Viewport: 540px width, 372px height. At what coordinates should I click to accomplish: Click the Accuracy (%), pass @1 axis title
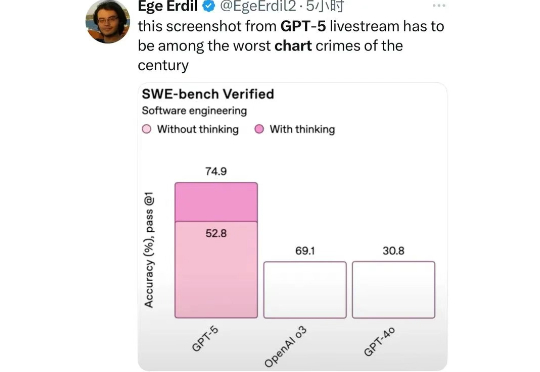(149, 250)
